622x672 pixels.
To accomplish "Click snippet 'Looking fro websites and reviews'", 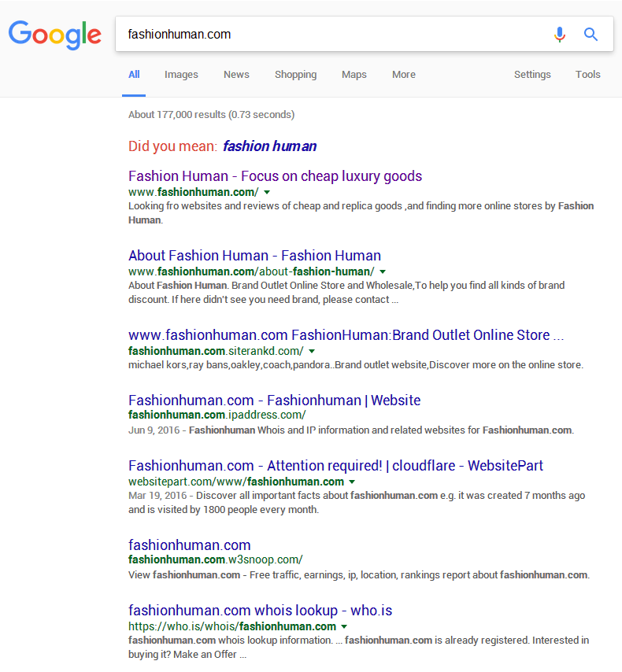I will pyautogui.click(x=361, y=213).
